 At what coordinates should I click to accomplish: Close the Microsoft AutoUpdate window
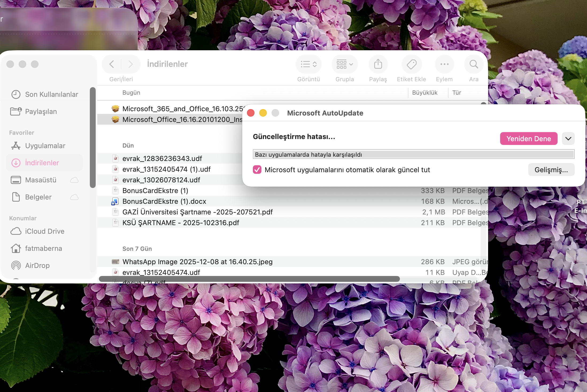251,113
